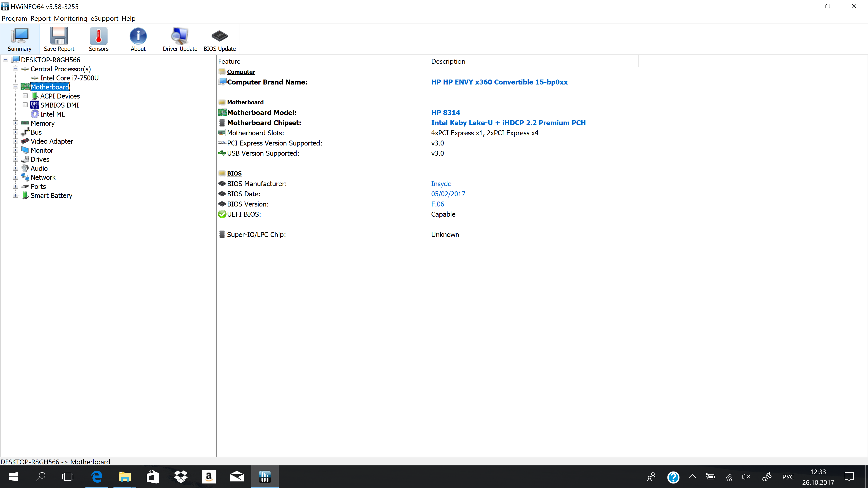Collapse the Central Processor(s) branch
Viewport: 868px width, 488px height.
point(15,69)
